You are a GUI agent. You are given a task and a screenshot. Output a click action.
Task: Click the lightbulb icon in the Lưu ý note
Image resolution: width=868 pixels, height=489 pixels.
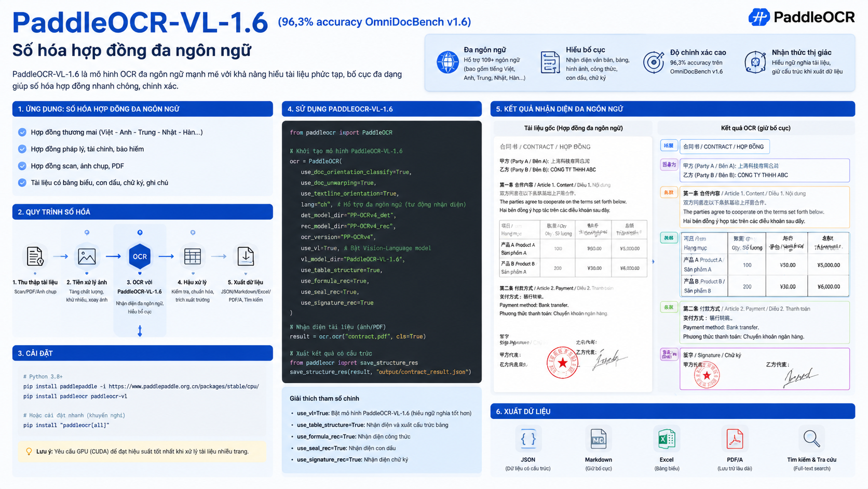click(29, 452)
